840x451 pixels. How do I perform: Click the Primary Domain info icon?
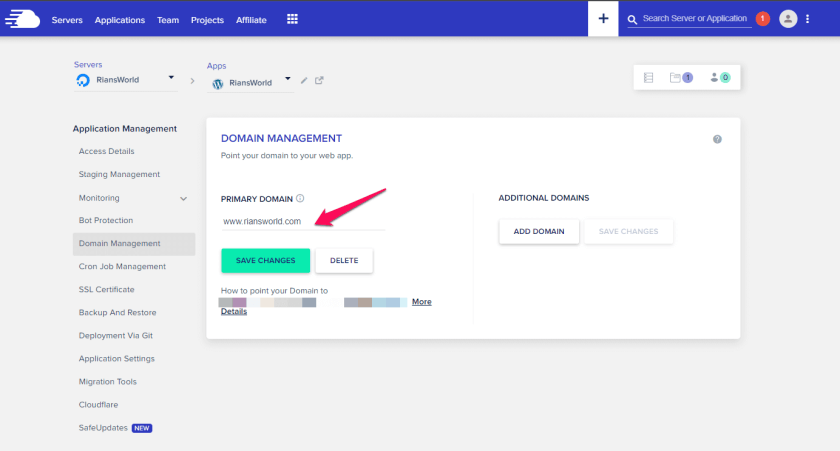tap(300, 198)
